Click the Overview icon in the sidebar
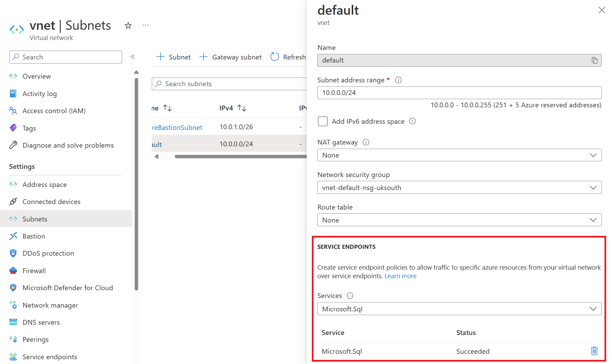Viewport: 612px width, 364px height. pyautogui.click(x=13, y=76)
